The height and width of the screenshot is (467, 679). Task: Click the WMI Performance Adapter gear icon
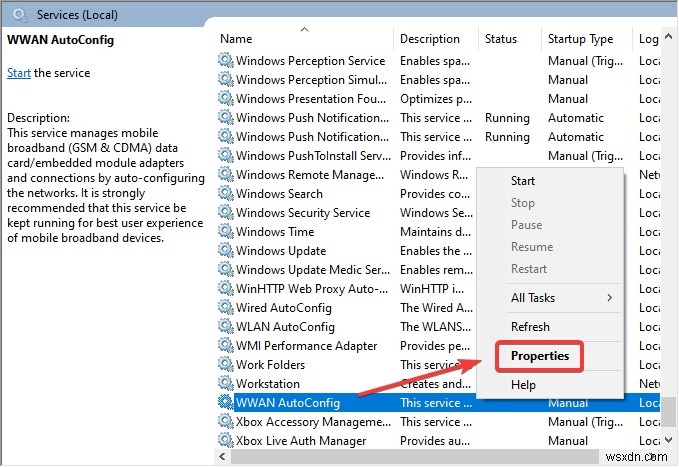[x=226, y=345]
